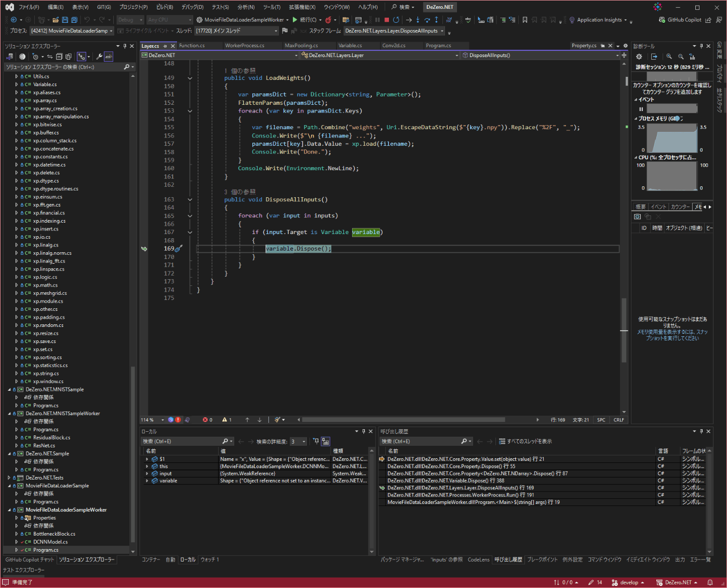727x588 pixels.
Task: Click the editor horizontal scrollbar
Action: coord(403,420)
